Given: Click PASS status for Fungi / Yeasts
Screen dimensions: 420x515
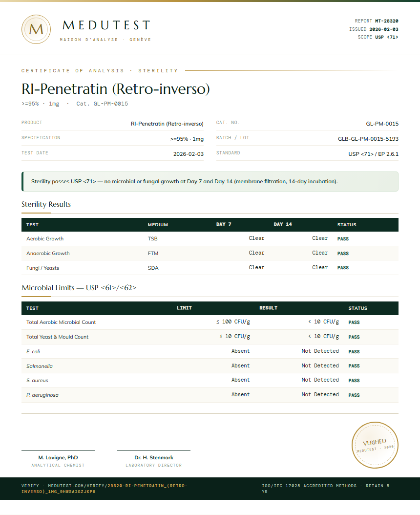Looking at the screenshot, I should 343,268.
